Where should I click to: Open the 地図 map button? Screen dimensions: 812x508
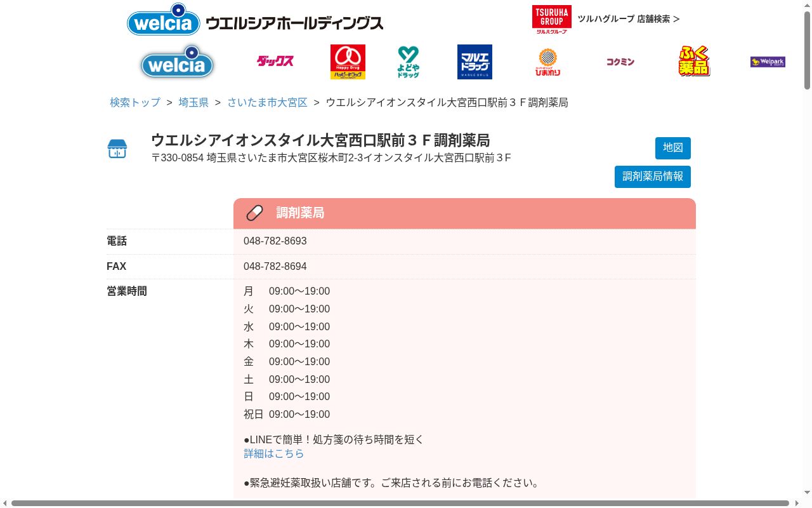[673, 148]
